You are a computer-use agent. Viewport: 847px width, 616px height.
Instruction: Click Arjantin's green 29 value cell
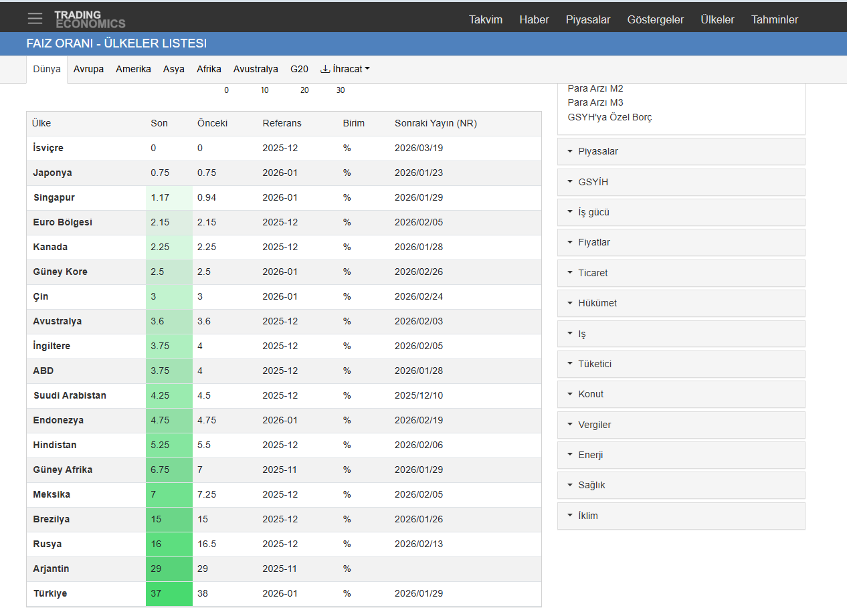coord(169,569)
